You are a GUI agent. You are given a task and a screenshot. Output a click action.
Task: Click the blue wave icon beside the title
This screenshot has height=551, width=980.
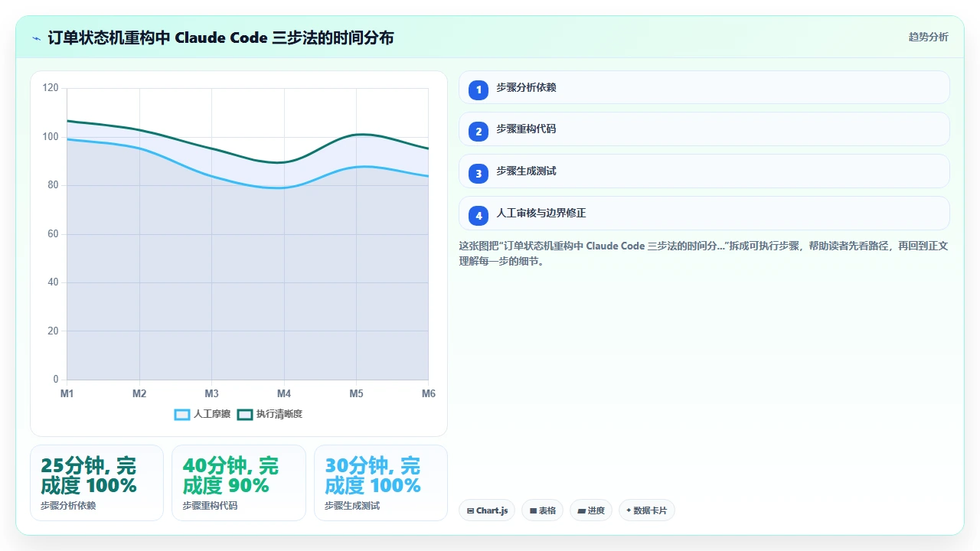37,37
